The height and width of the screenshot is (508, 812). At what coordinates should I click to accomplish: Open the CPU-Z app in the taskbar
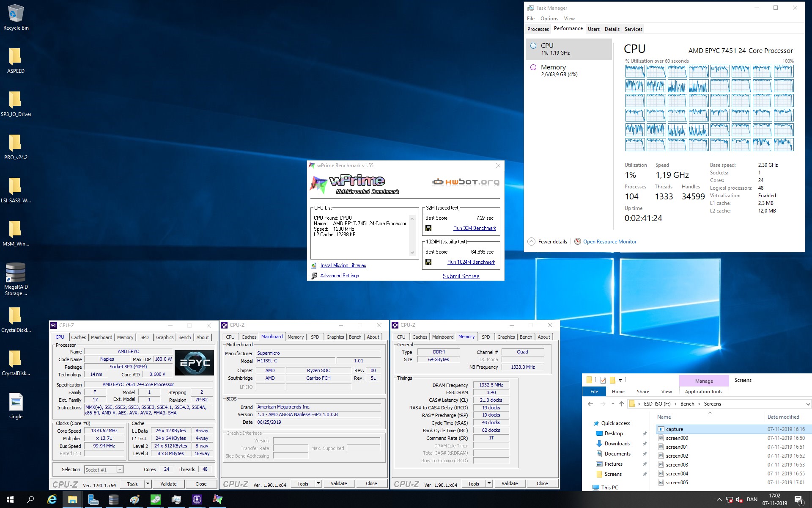click(x=197, y=500)
